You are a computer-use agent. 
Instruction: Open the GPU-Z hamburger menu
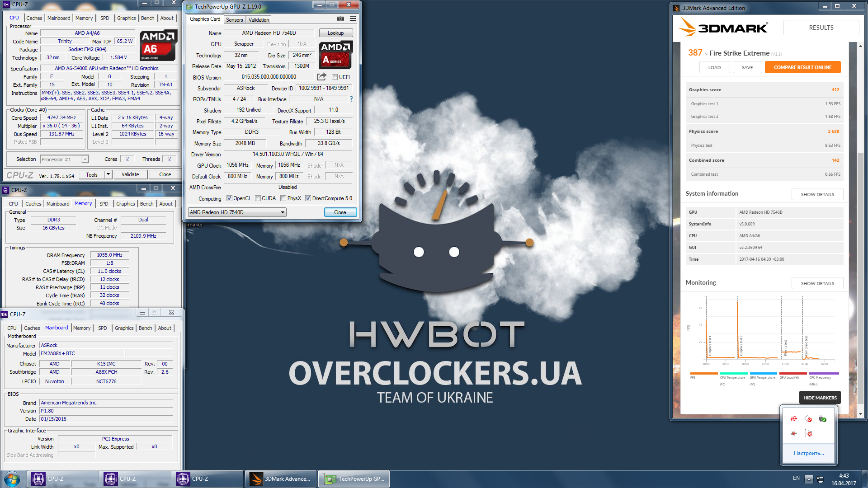353,19
